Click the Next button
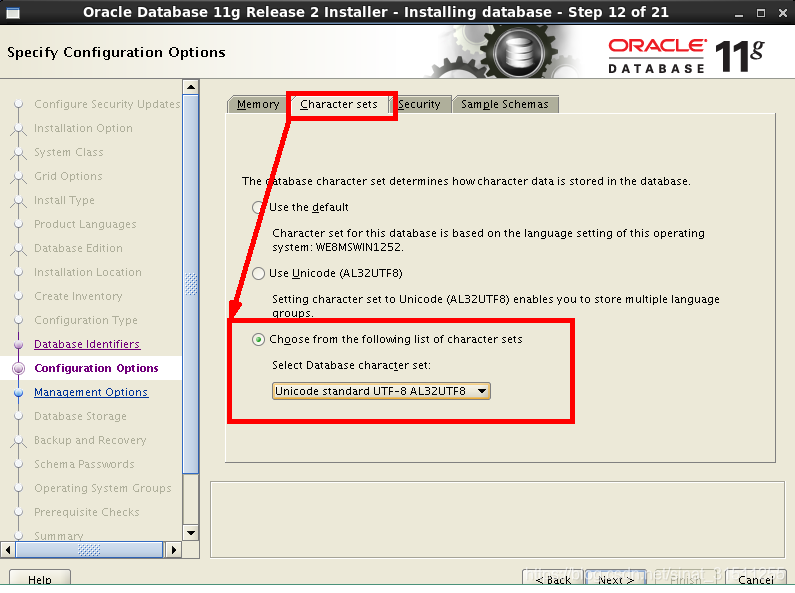795x593 pixels. pyautogui.click(x=616, y=579)
